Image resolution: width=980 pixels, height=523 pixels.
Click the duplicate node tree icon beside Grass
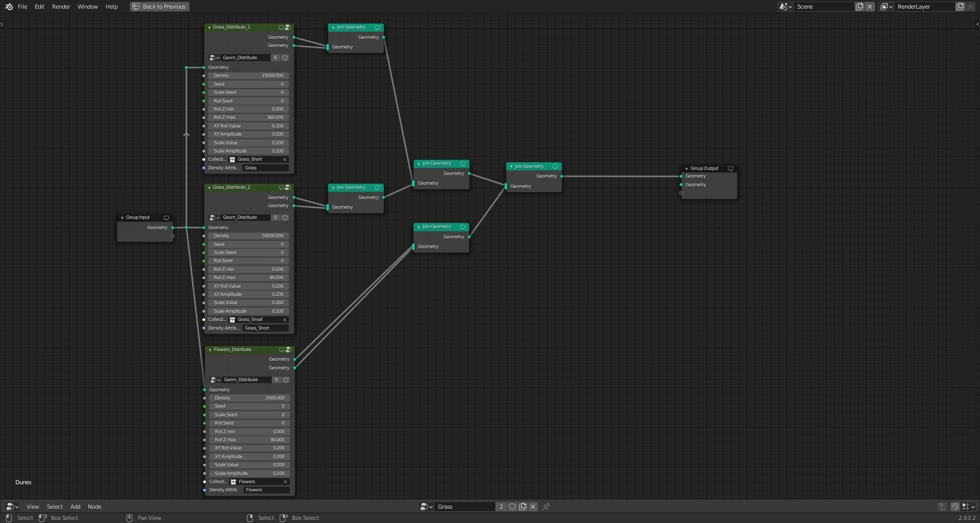click(x=523, y=507)
